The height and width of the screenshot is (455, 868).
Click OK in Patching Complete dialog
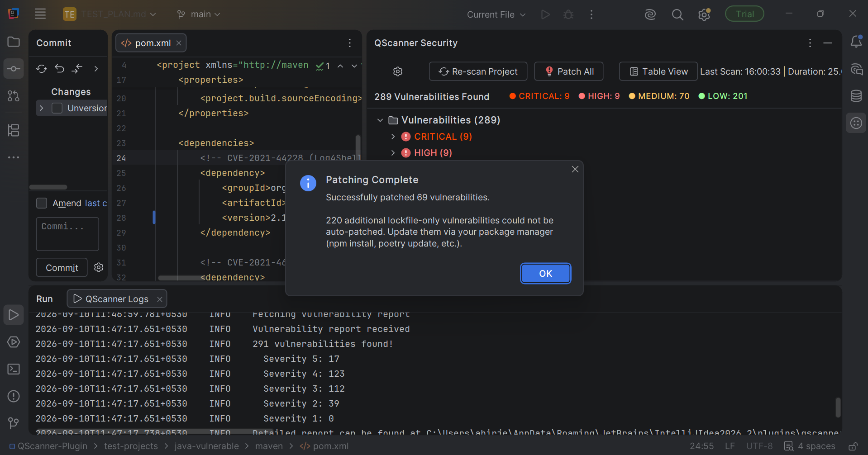click(545, 274)
